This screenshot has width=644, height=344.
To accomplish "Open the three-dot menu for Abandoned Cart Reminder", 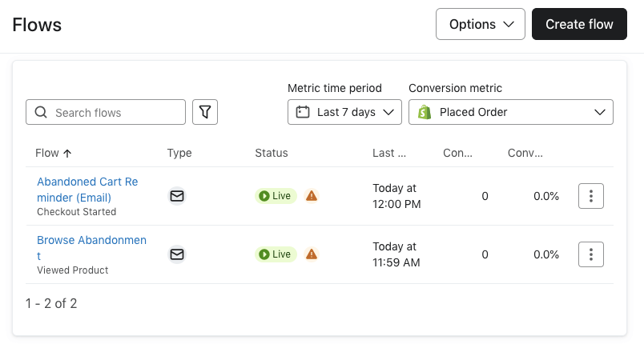I will pyautogui.click(x=591, y=196).
